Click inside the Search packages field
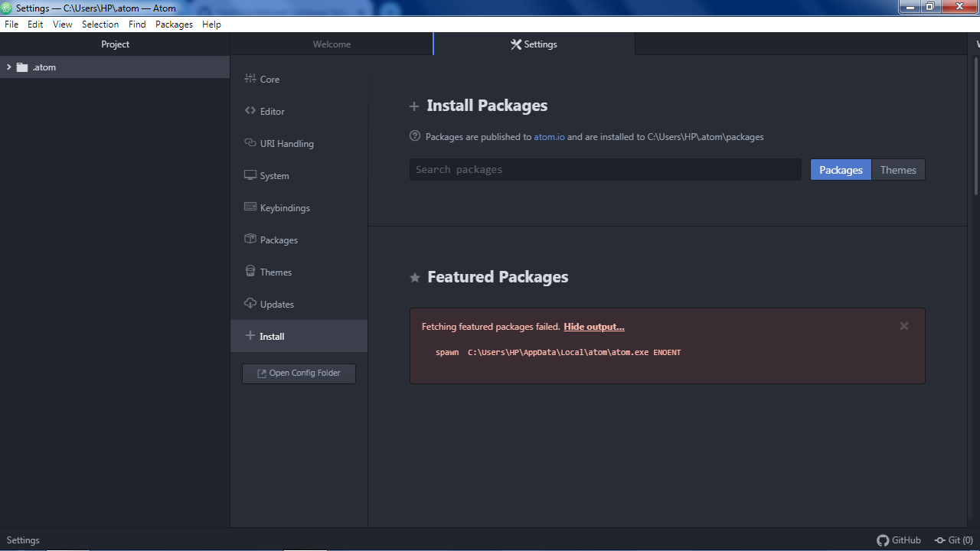The width and height of the screenshot is (980, 551). [x=605, y=169]
